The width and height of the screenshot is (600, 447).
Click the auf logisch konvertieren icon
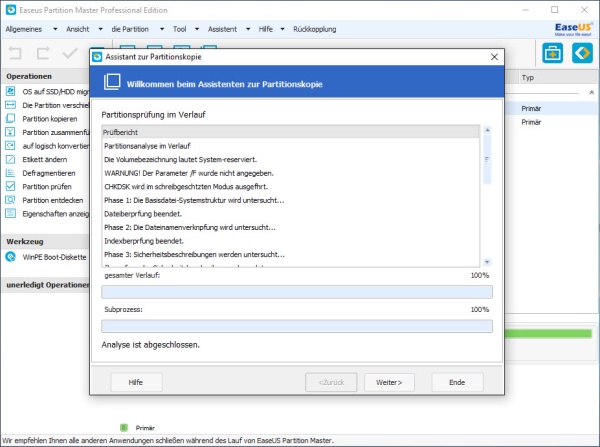10,145
